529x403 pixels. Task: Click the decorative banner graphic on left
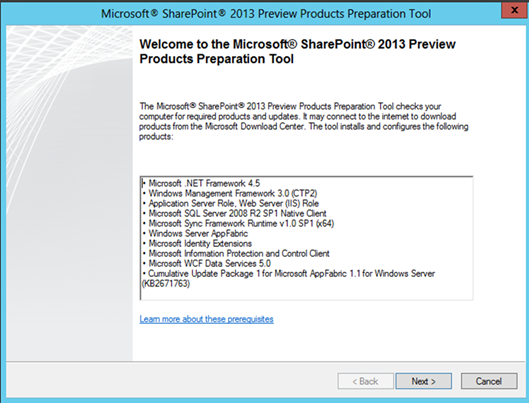(x=69, y=193)
